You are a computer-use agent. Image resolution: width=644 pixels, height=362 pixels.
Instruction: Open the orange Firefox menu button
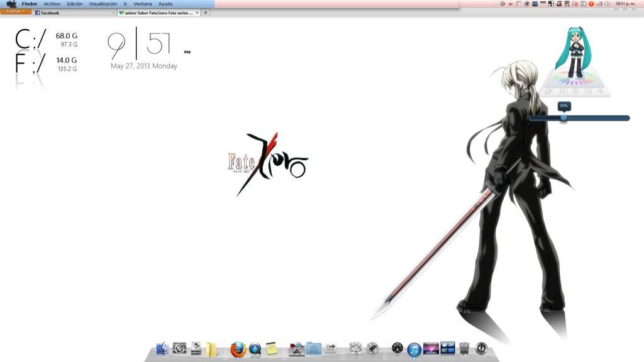[x=16, y=11]
